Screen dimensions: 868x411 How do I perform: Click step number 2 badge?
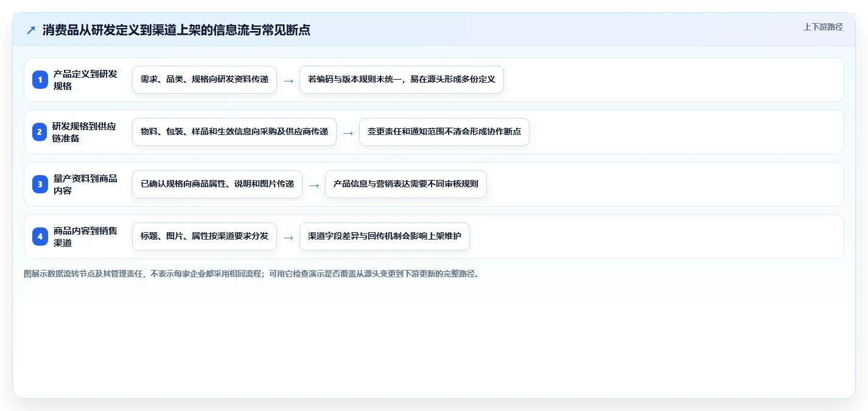pos(40,132)
